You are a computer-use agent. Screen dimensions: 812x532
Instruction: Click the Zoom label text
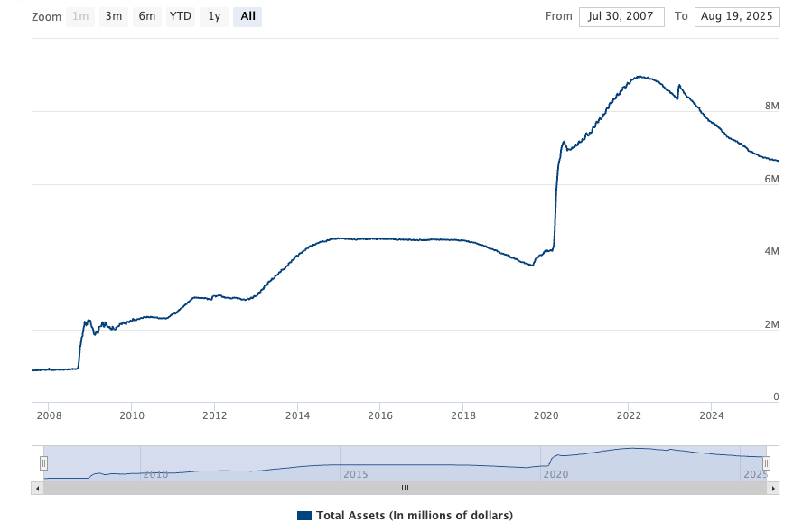click(46, 17)
